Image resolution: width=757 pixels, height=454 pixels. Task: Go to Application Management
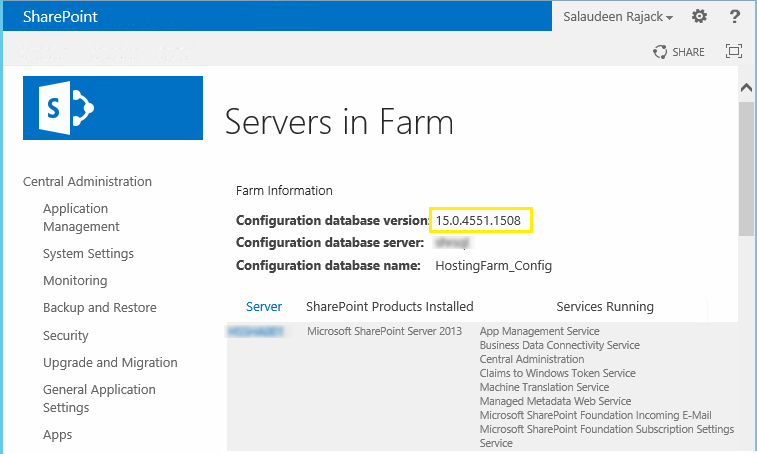coord(81,217)
